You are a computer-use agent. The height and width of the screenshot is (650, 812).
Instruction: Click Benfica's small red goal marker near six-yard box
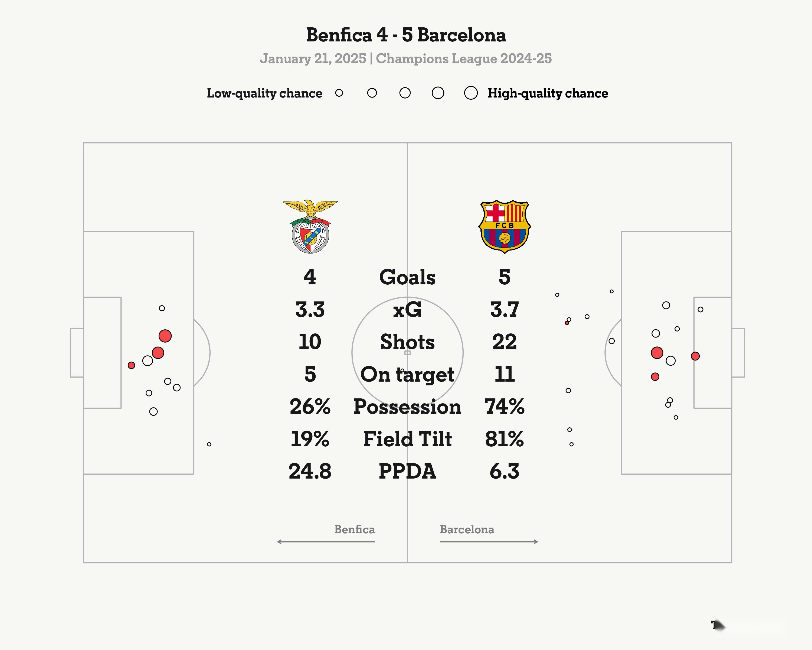click(132, 365)
